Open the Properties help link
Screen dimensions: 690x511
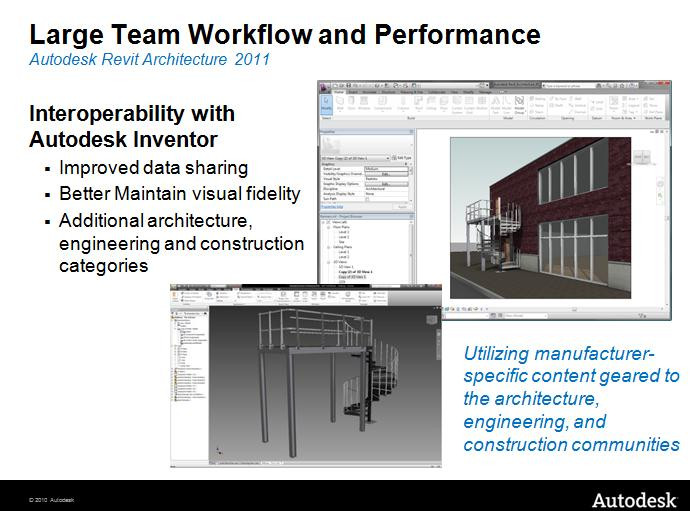tap(332, 207)
